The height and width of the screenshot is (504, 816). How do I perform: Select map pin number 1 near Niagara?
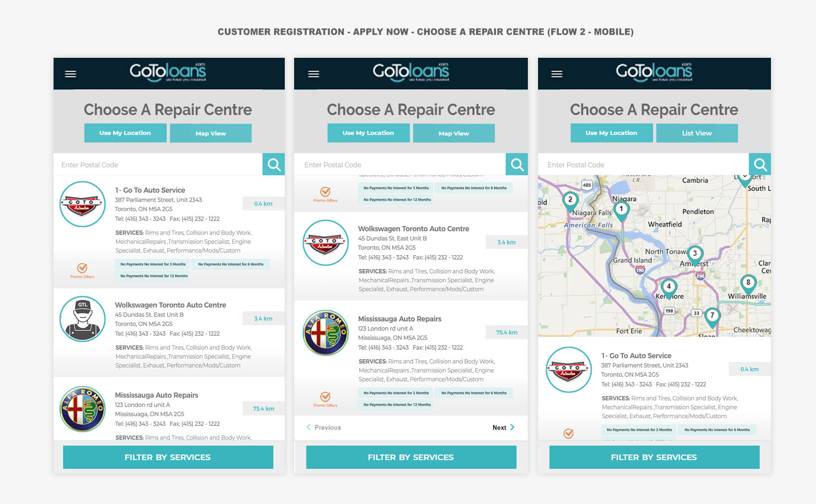[x=621, y=210]
